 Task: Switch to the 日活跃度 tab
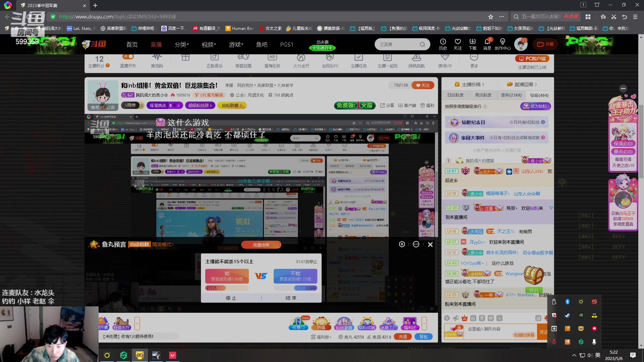click(455, 95)
